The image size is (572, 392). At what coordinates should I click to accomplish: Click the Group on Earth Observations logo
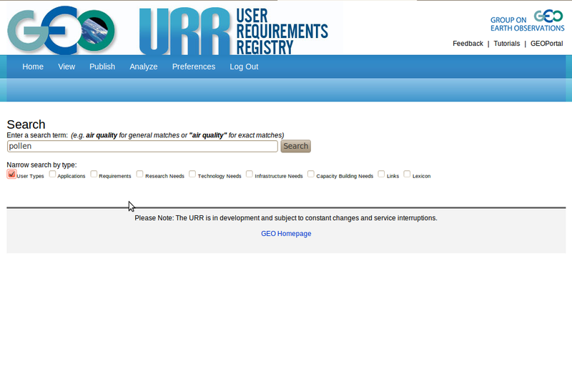coord(527,21)
